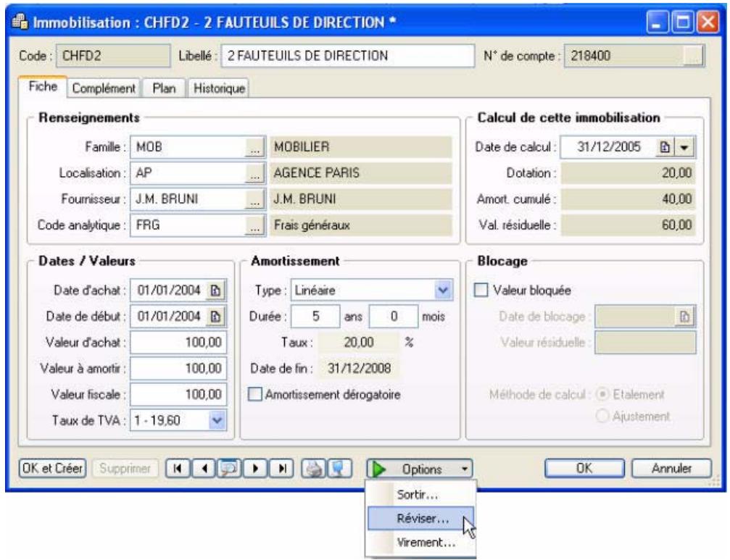Open calendar icon next to Date de début
Viewport: 730px width, 560px height.
click(x=215, y=317)
